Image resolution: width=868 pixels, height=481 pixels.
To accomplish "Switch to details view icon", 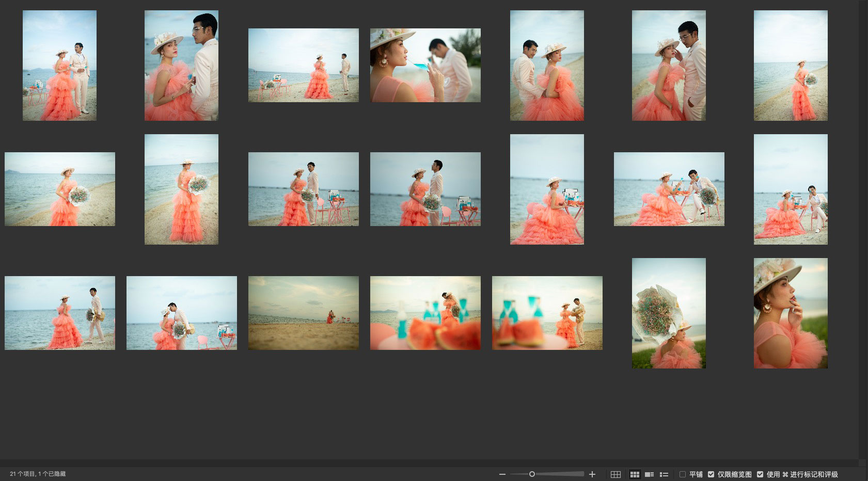I will coord(650,474).
